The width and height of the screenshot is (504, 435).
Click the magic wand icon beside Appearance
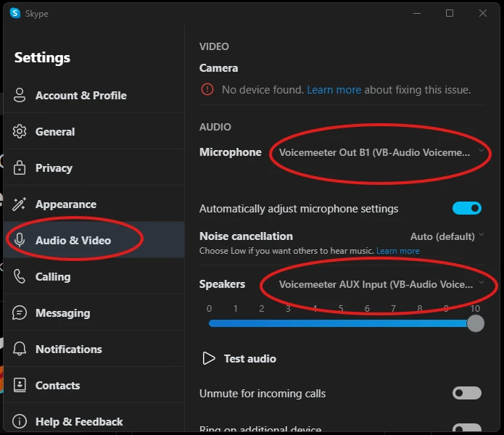(x=19, y=204)
